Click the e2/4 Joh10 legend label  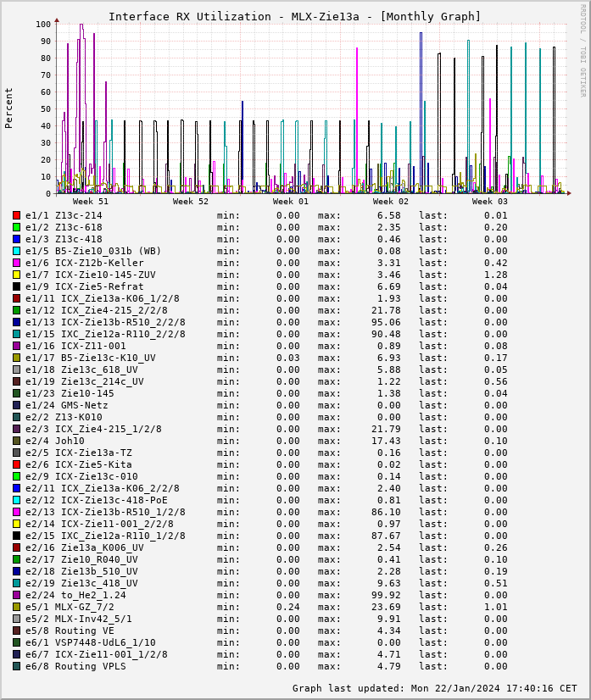[55, 441]
